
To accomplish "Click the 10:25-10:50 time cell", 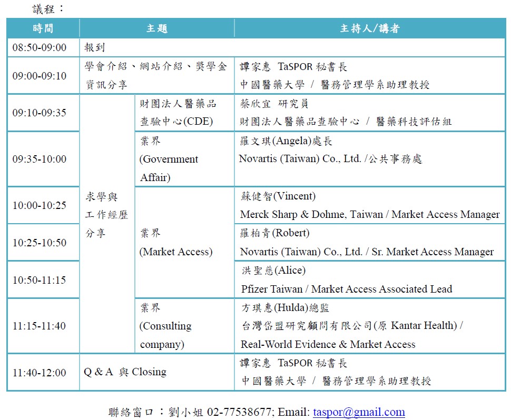I will tap(43, 243).
